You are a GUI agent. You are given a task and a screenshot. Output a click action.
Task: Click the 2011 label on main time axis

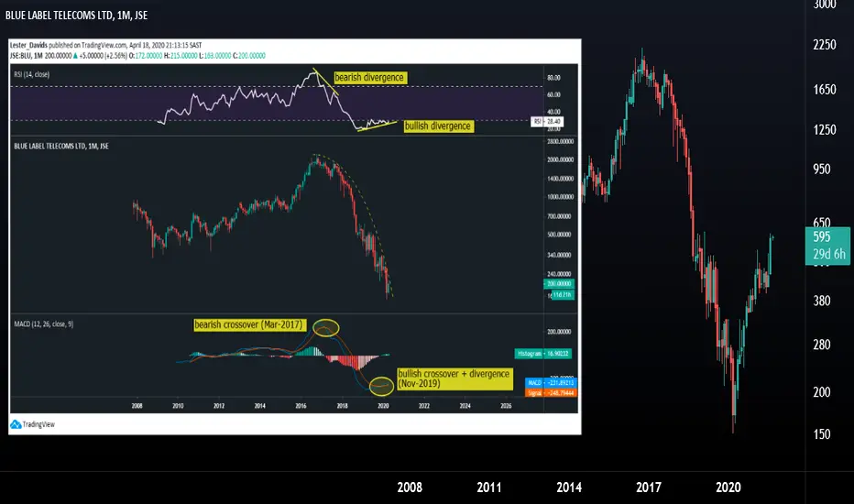point(489,488)
